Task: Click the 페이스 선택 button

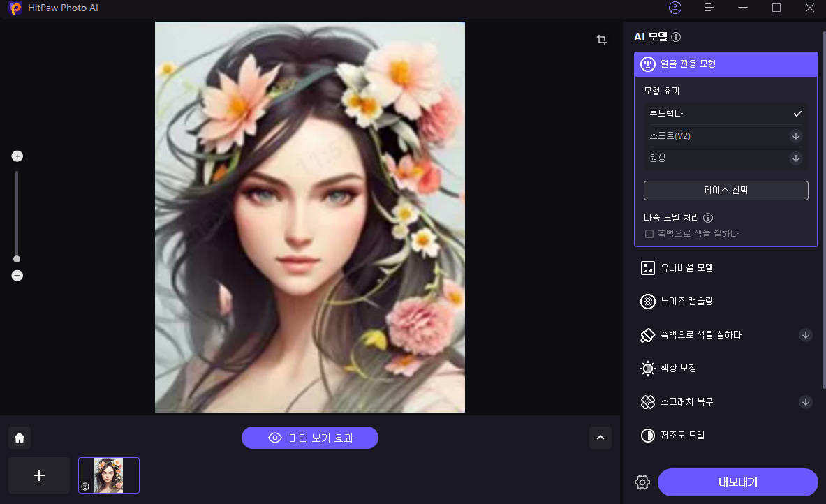Action: (x=725, y=190)
